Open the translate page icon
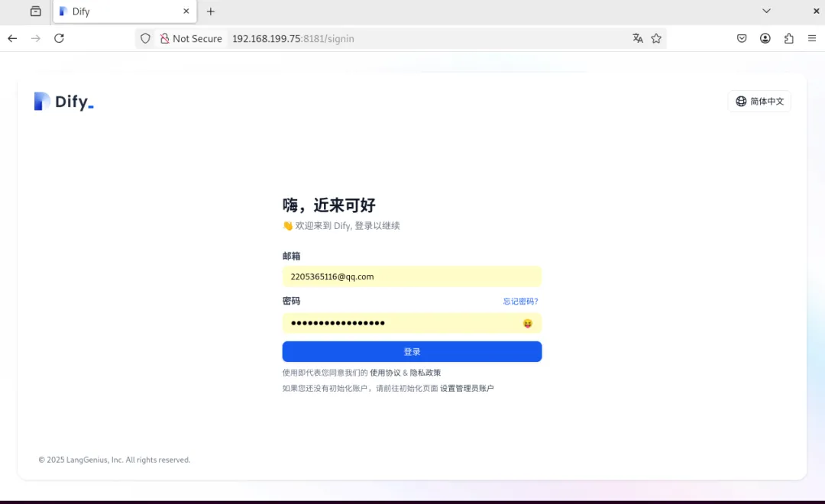825x504 pixels. click(x=638, y=38)
